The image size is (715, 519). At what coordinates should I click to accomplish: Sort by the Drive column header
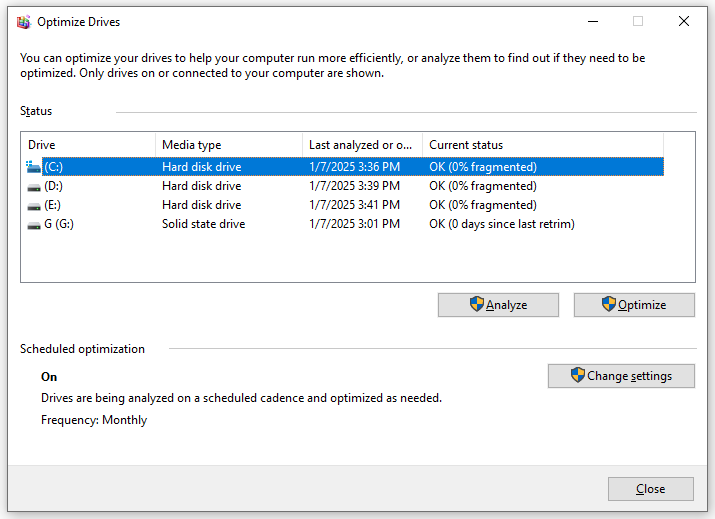(88, 145)
